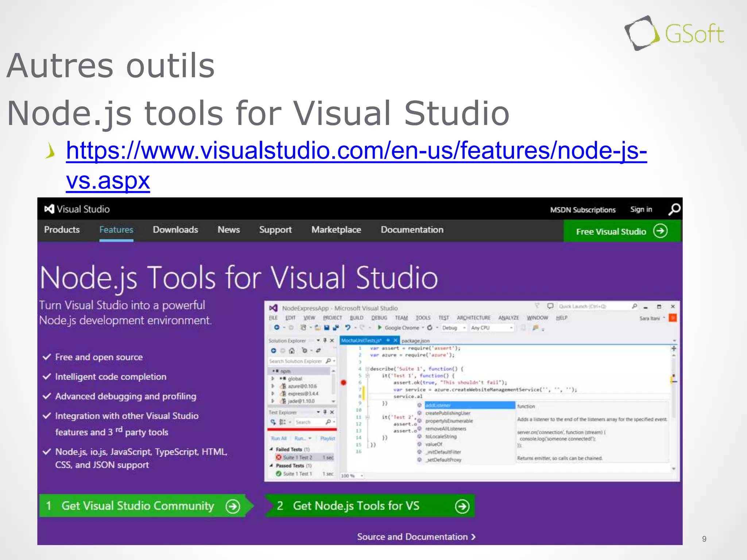Expand the jade@1.10.0 package node
The height and width of the screenshot is (560, 747).
(x=272, y=401)
